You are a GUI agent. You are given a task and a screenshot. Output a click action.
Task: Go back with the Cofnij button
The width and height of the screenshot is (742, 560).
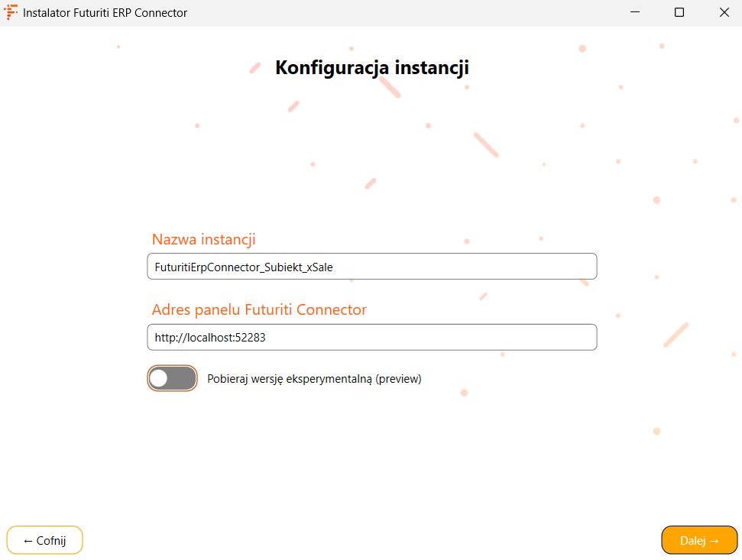[44, 540]
